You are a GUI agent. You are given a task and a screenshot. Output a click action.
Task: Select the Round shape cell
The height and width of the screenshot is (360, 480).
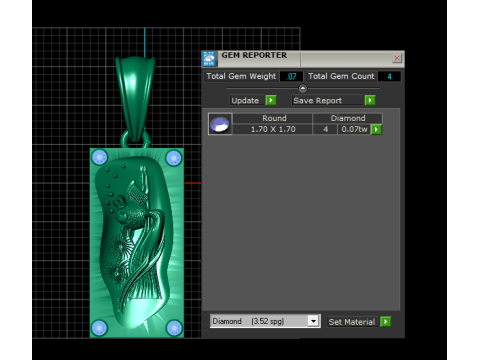click(x=274, y=118)
